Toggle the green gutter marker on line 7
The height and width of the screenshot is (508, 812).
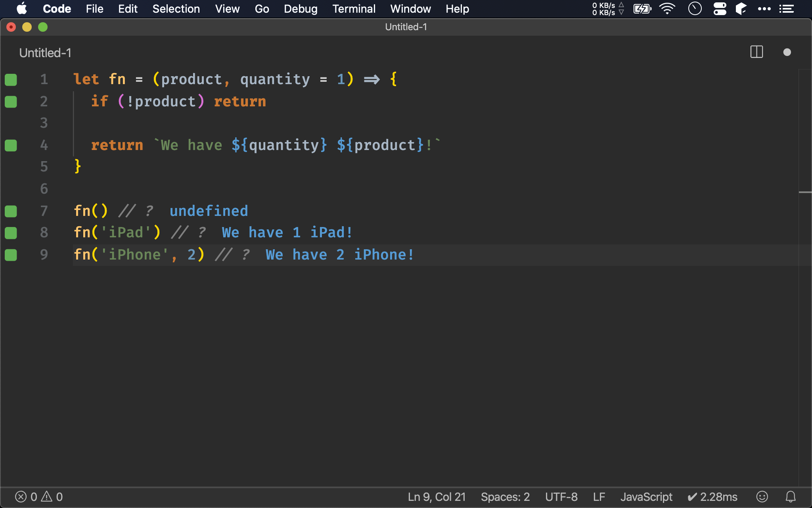[11, 211]
